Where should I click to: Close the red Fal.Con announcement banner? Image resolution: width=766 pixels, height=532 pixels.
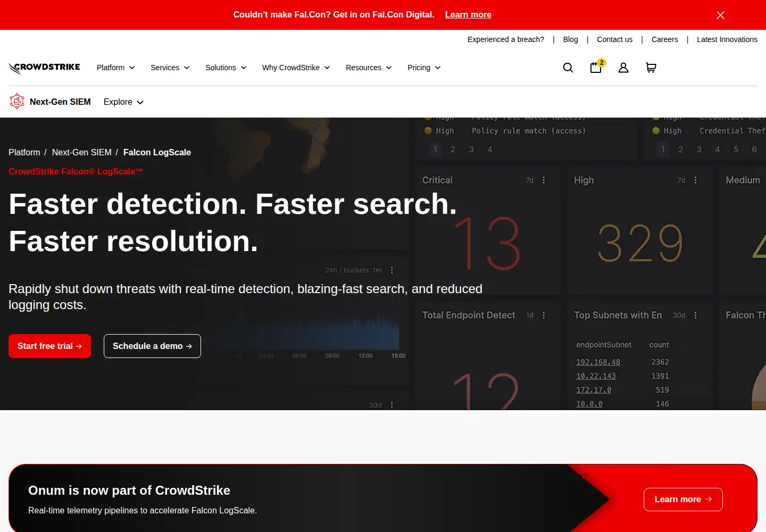720,15
